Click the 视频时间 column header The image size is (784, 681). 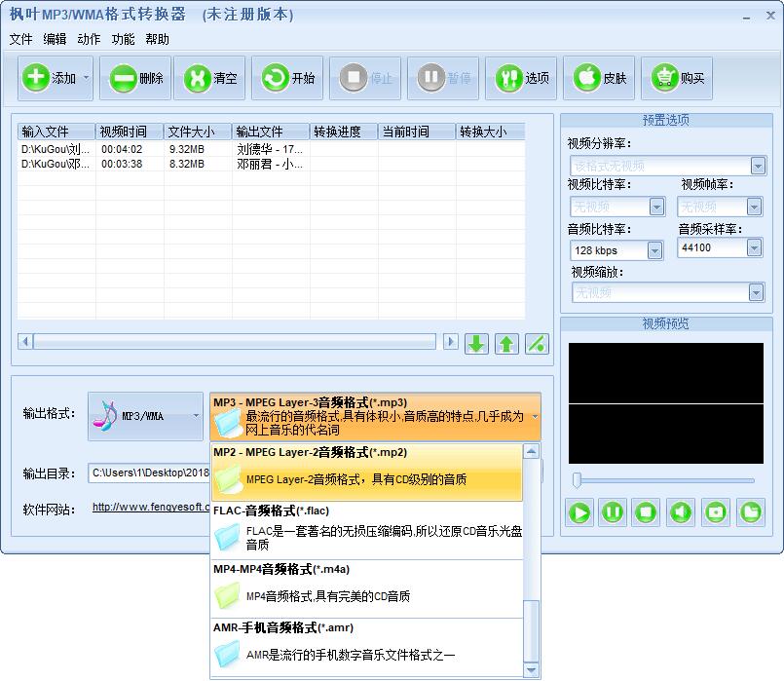(130, 132)
